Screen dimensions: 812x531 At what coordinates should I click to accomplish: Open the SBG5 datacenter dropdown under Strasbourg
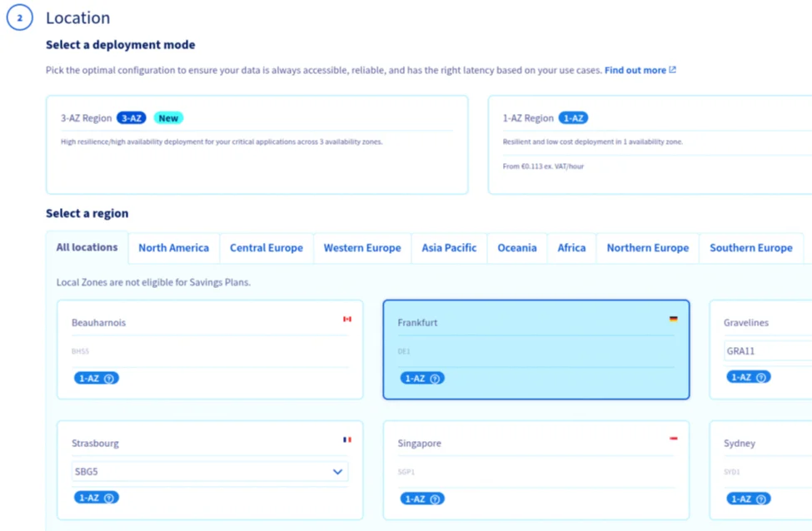coord(208,471)
